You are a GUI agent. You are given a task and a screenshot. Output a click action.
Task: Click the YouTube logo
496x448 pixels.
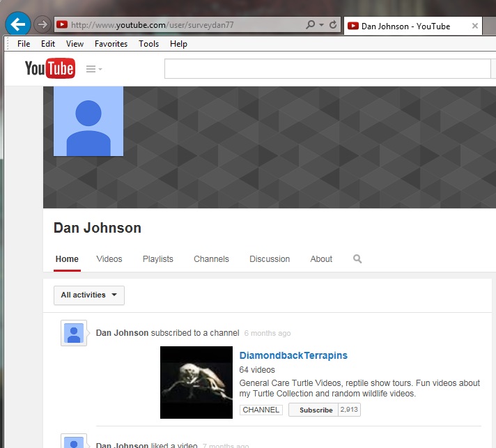[x=50, y=68]
